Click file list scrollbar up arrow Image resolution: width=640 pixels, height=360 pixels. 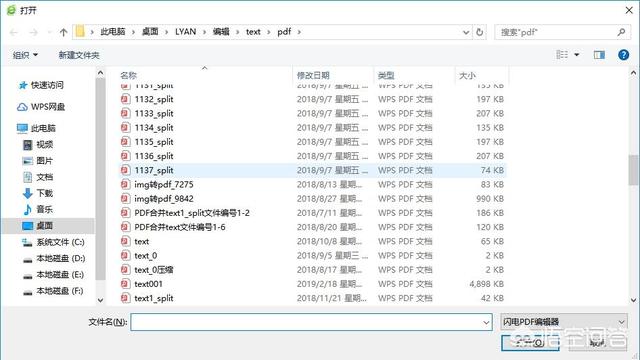coord(633,73)
